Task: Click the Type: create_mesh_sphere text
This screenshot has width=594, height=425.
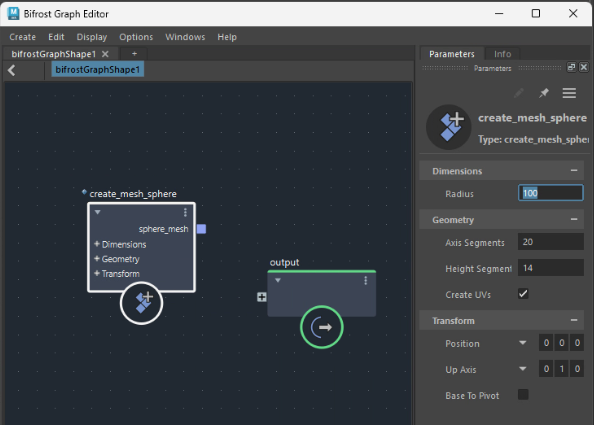Action: pyautogui.click(x=533, y=139)
